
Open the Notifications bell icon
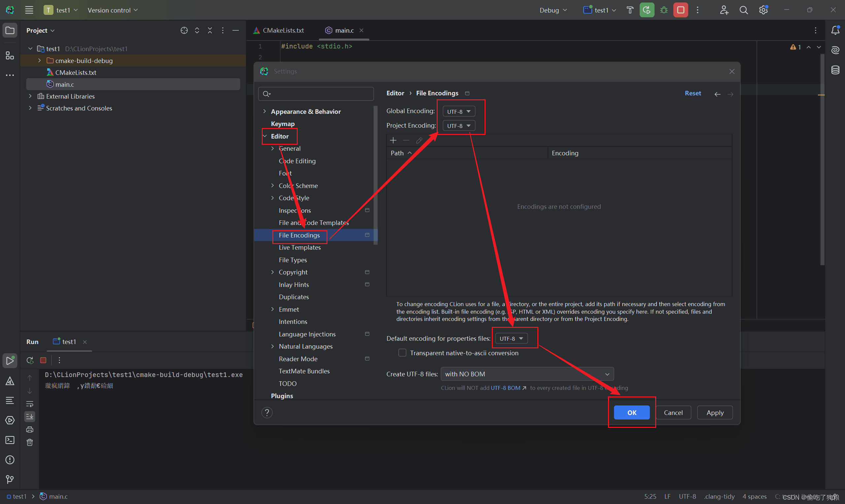point(835,30)
